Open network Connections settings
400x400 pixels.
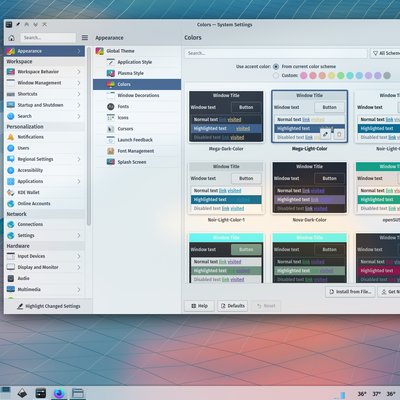tap(44, 224)
